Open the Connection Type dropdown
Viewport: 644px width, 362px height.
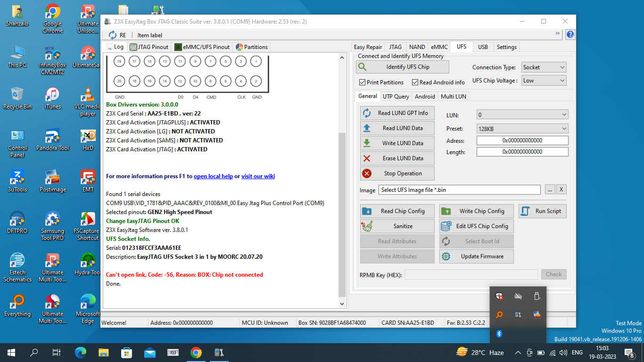544,67
